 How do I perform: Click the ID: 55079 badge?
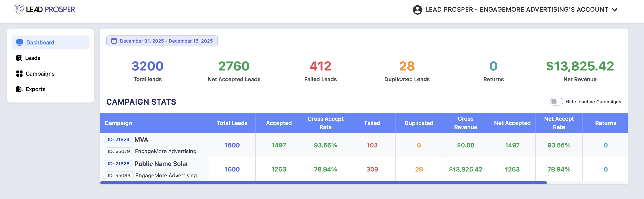click(x=119, y=151)
